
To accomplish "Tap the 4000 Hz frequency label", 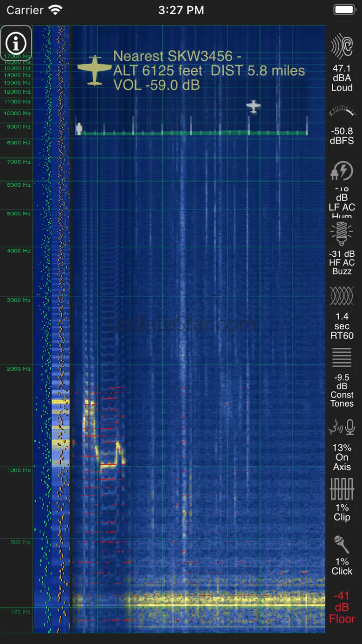I will pyautogui.click(x=19, y=251).
